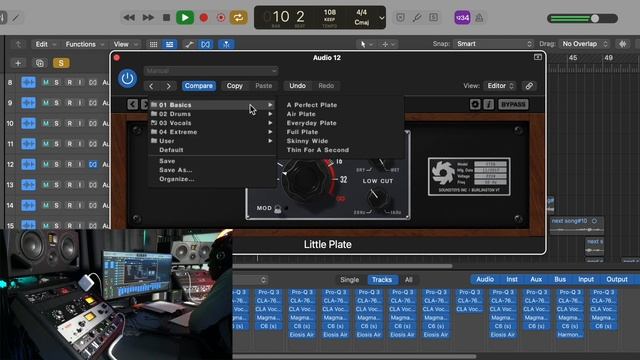Click the red Record button
The width and height of the screenshot is (640, 360).
[204, 18]
